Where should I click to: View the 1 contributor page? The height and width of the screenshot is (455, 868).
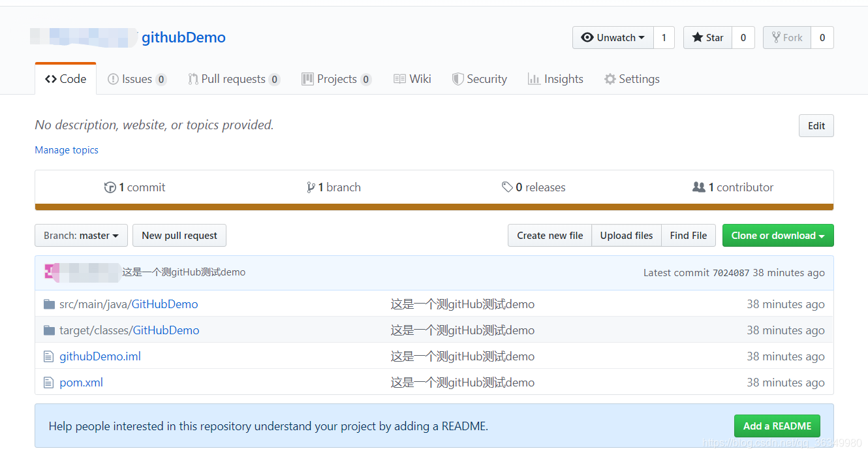tap(733, 187)
